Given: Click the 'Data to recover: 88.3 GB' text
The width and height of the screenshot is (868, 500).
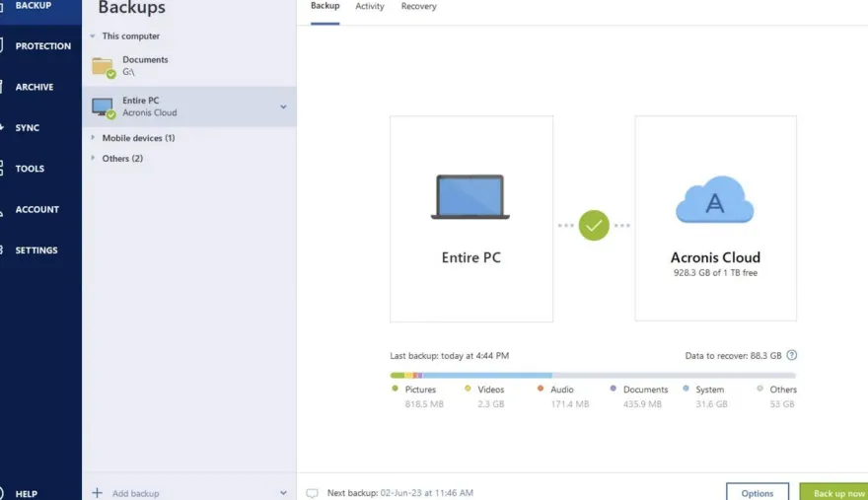Looking at the screenshot, I should pyautogui.click(x=733, y=355).
